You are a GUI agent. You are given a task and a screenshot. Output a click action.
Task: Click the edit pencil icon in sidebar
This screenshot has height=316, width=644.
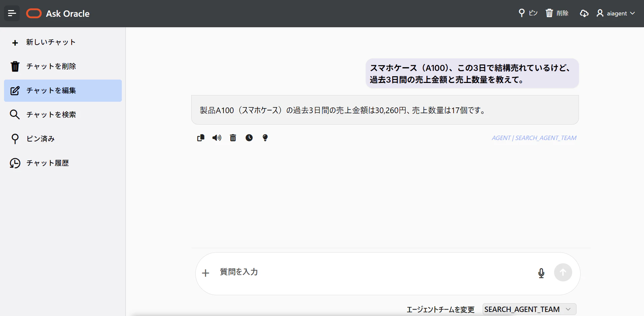point(15,91)
